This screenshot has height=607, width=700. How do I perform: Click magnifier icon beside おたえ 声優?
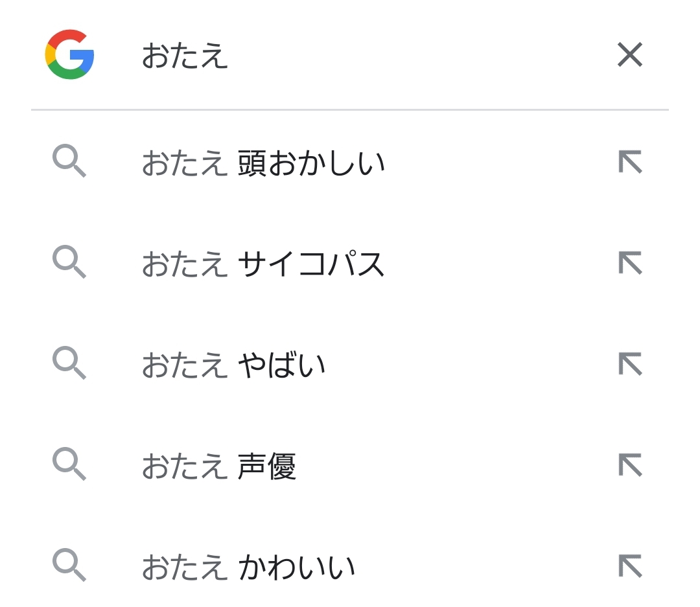(x=69, y=465)
